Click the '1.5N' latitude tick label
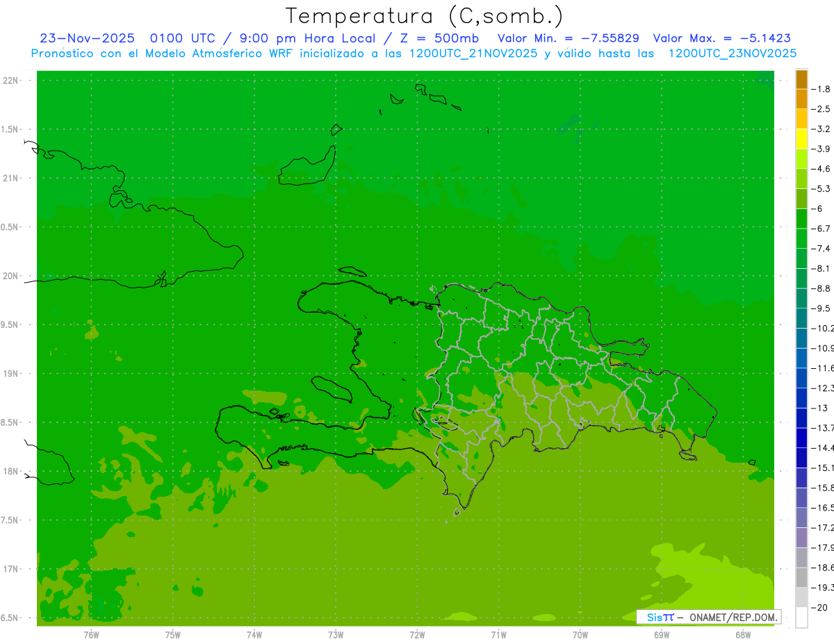 click(x=11, y=129)
